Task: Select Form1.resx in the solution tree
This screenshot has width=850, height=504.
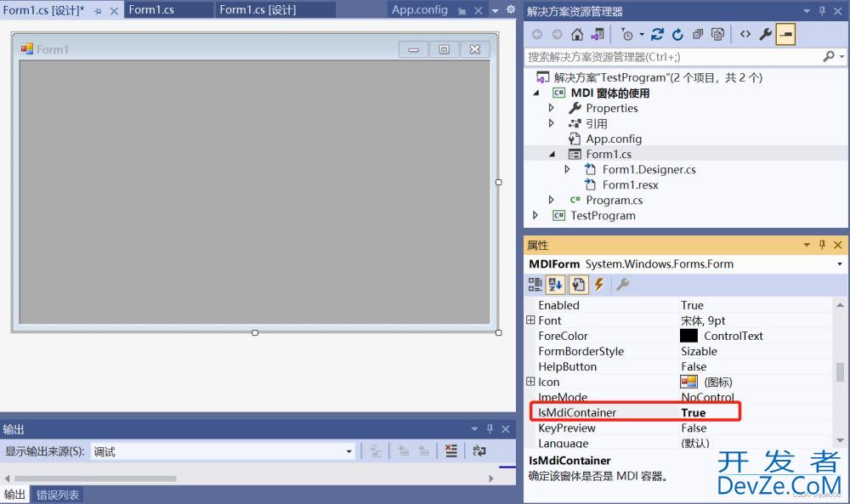Action: pyautogui.click(x=631, y=184)
